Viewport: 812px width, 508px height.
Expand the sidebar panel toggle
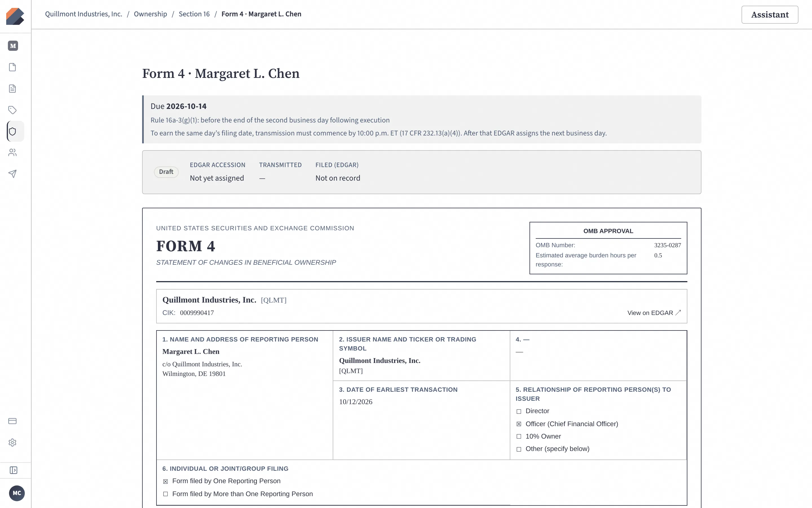[14, 470]
